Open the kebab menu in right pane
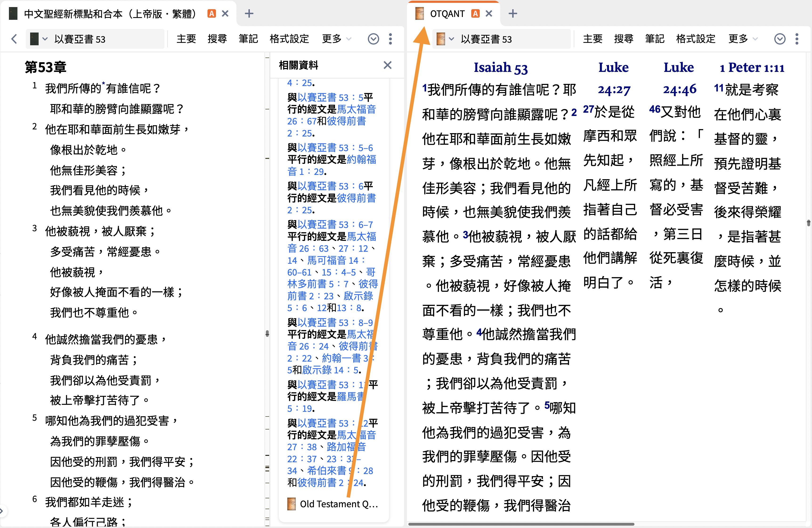This screenshot has width=812, height=528. pyautogui.click(x=797, y=39)
